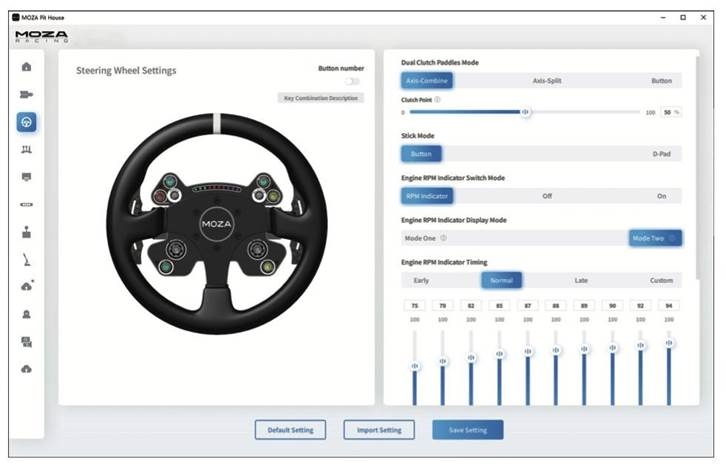This screenshot has width=726, height=465.
Task: Click the Clutch Point info icon
Action: tap(438, 100)
